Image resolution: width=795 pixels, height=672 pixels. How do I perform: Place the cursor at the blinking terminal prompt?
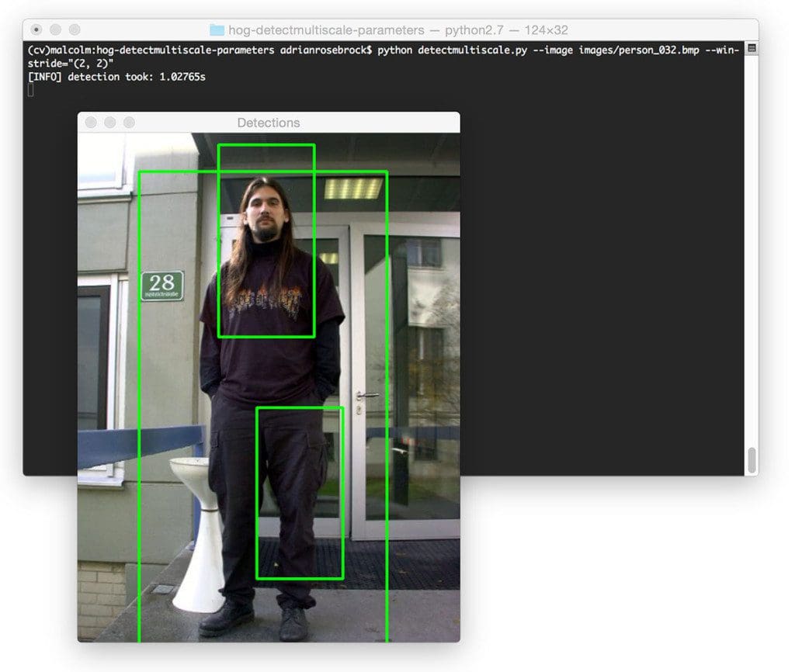31,89
